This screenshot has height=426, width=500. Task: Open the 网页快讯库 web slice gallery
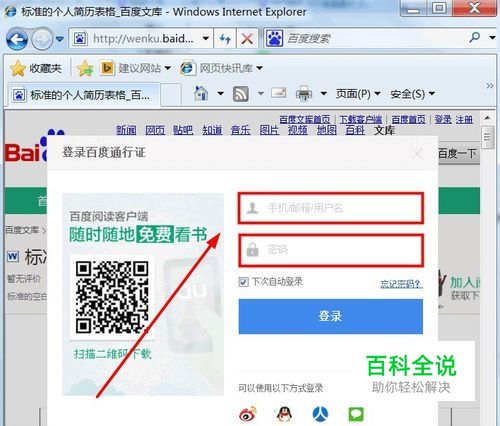(x=221, y=68)
